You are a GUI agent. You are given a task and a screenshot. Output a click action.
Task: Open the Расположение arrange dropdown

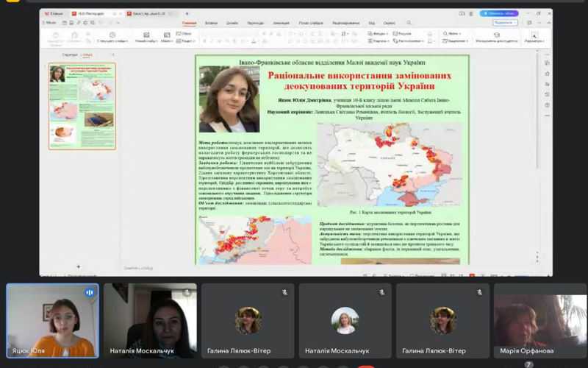click(x=408, y=41)
